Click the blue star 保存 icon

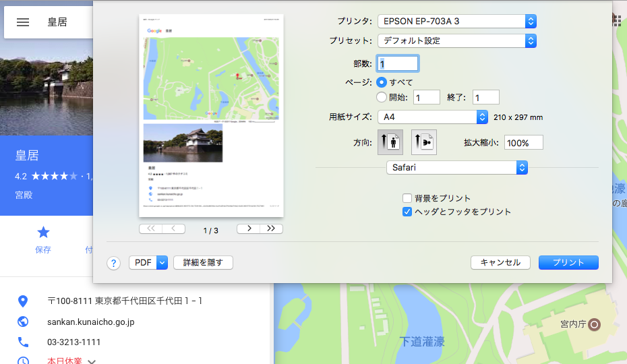(x=43, y=233)
